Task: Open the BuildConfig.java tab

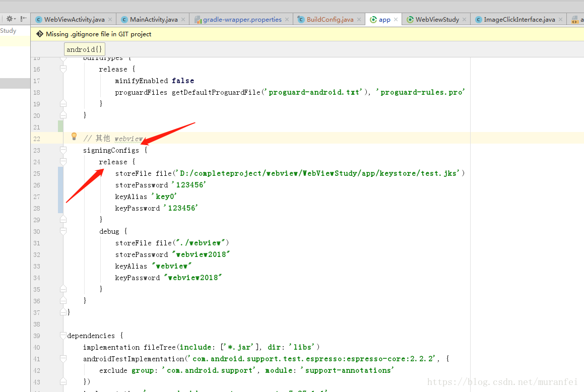Action: click(330, 19)
